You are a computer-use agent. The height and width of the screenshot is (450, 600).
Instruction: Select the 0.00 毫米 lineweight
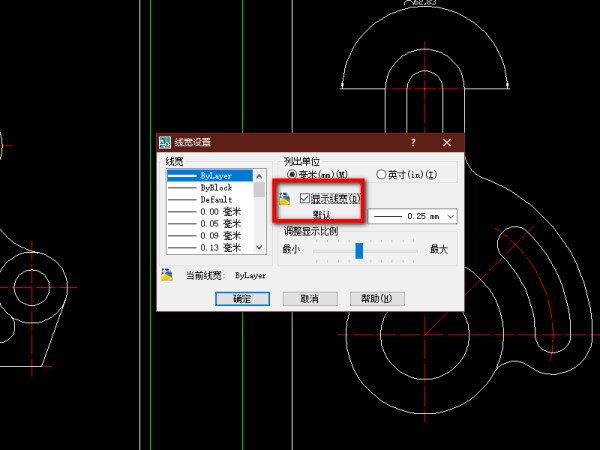(210, 212)
